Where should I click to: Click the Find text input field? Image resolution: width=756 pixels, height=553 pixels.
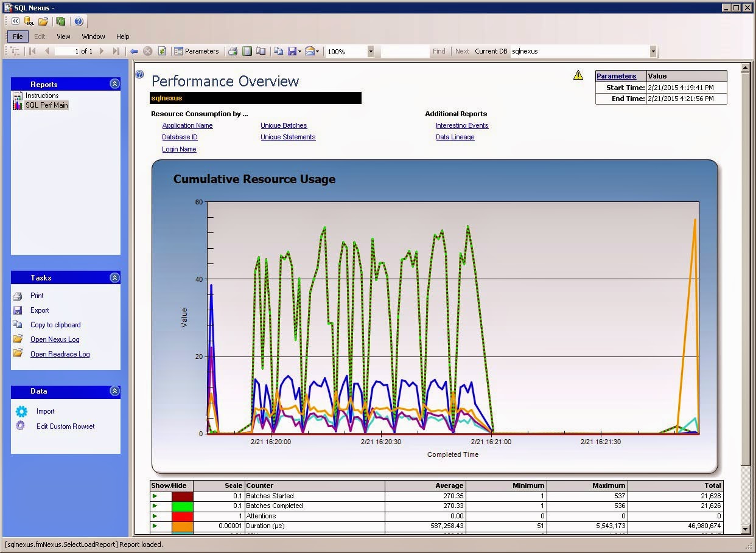point(405,52)
